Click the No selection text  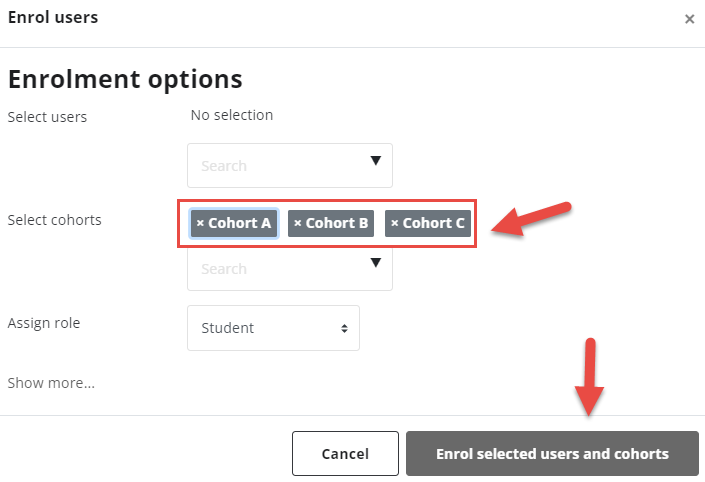coord(232,115)
